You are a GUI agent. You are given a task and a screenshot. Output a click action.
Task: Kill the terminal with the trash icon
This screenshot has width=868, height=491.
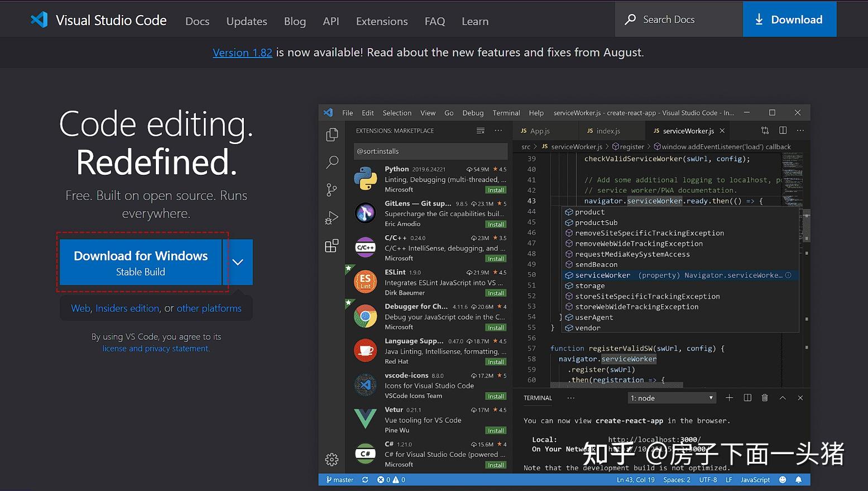tap(764, 398)
